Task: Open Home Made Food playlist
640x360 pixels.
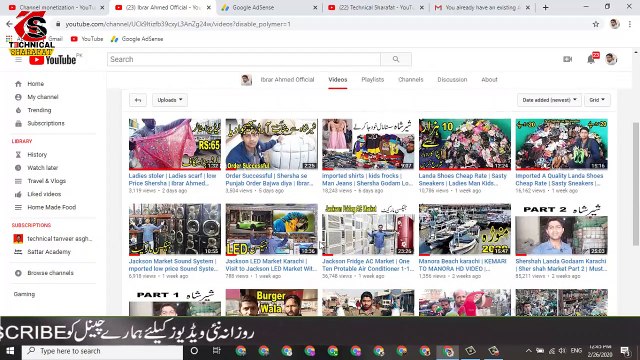Action: [x=52, y=207]
